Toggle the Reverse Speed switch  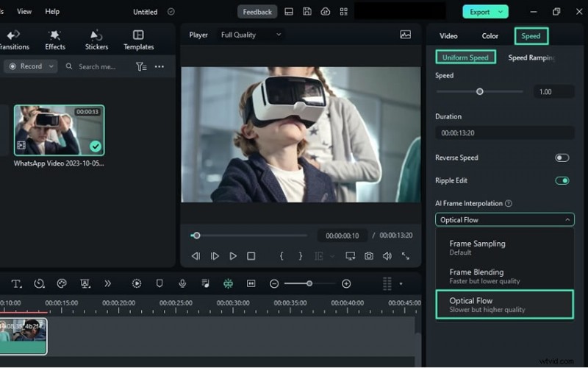tap(562, 158)
